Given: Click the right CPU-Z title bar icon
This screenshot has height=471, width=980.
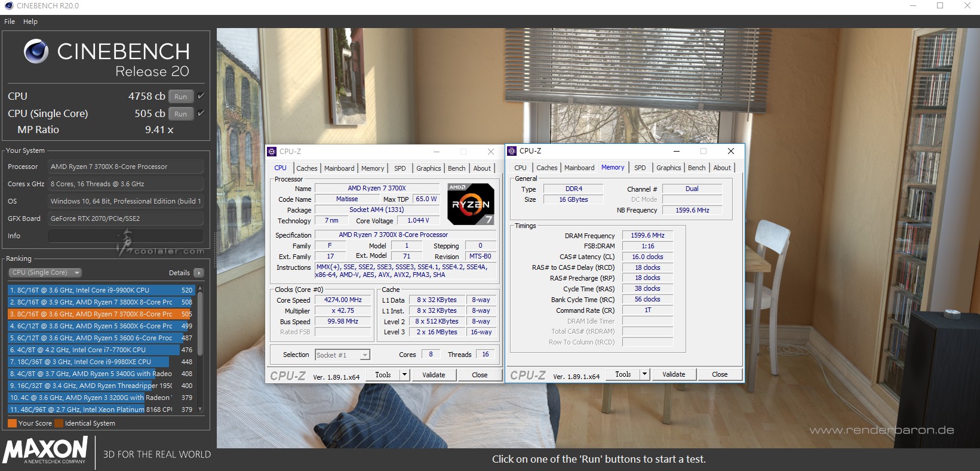Looking at the screenshot, I should click(x=512, y=151).
